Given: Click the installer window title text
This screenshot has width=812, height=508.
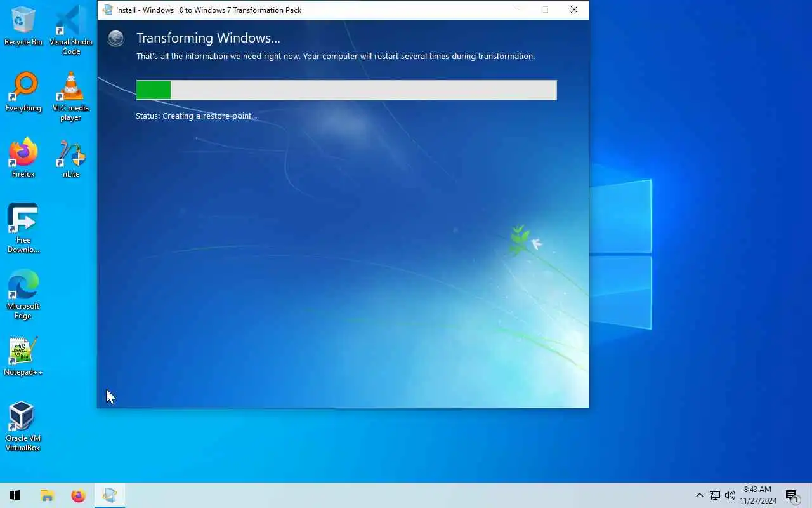Looking at the screenshot, I should point(209,10).
